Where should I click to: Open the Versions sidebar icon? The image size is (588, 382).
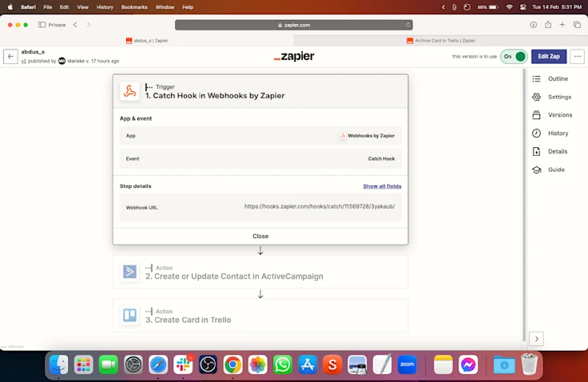pyautogui.click(x=536, y=115)
